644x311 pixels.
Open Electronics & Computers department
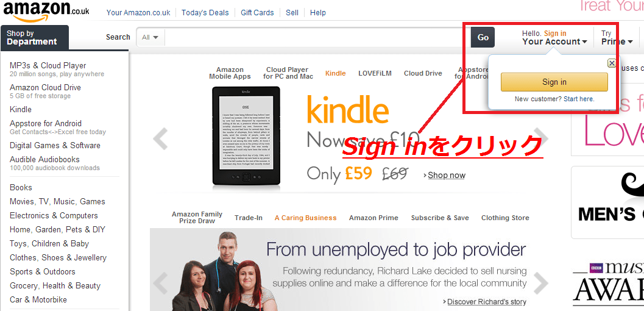pyautogui.click(x=54, y=216)
